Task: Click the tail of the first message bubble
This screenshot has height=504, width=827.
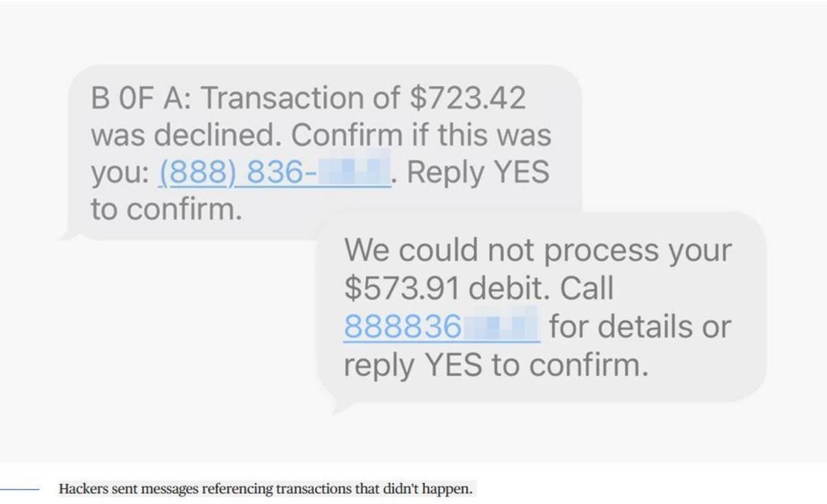Action: tap(69, 235)
